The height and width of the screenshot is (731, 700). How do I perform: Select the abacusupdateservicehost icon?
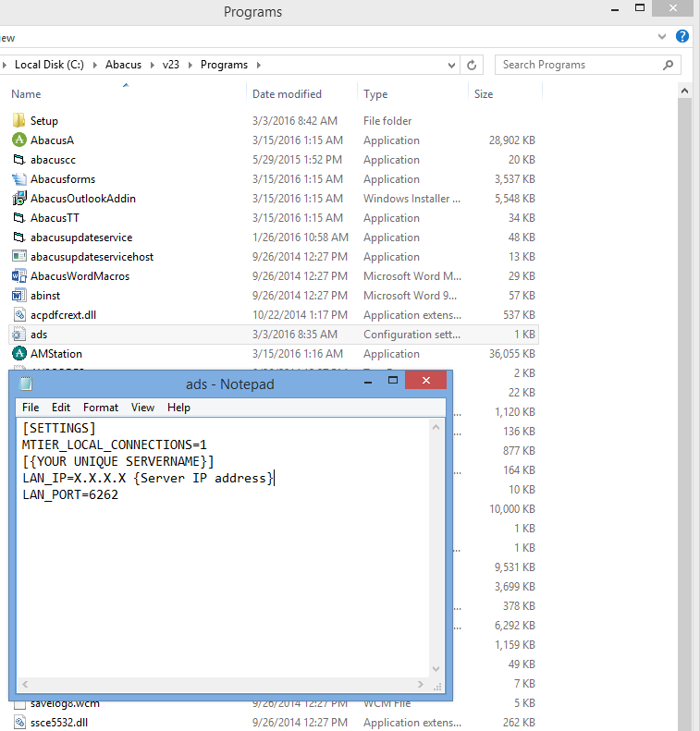[18, 256]
